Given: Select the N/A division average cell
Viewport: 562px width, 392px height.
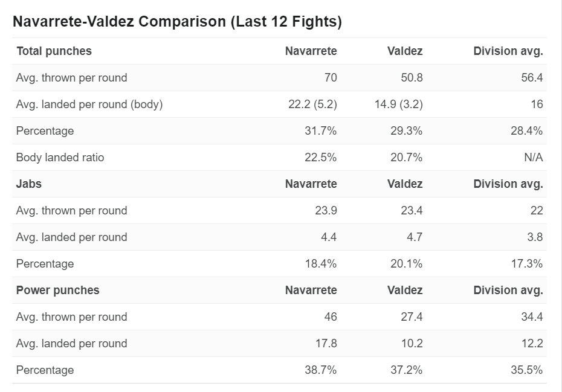Looking at the screenshot, I should tap(534, 157).
